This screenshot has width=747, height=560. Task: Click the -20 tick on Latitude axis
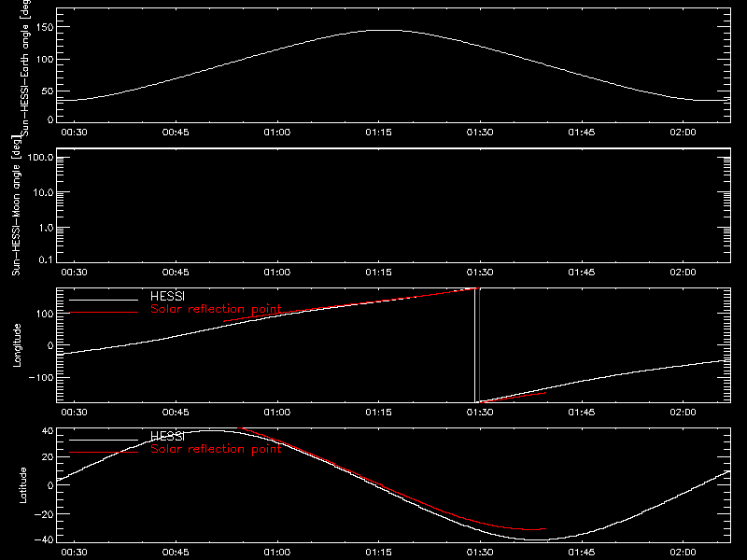tap(44, 514)
